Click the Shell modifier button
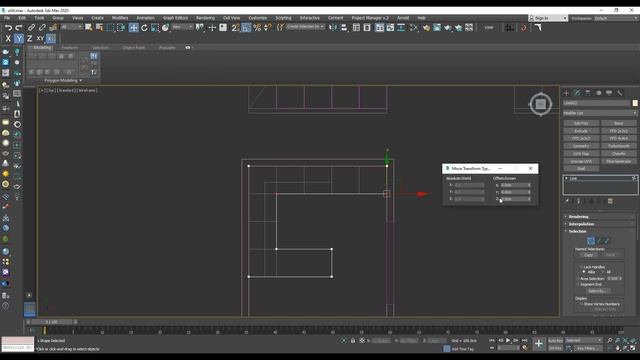Viewport: 640px width, 360px height. [581, 169]
